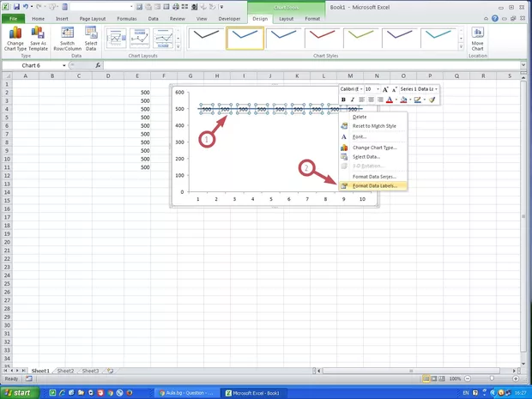This screenshot has width=532, height=399.
Task: Switch to the Layout ribbon tab
Action: (x=286, y=17)
